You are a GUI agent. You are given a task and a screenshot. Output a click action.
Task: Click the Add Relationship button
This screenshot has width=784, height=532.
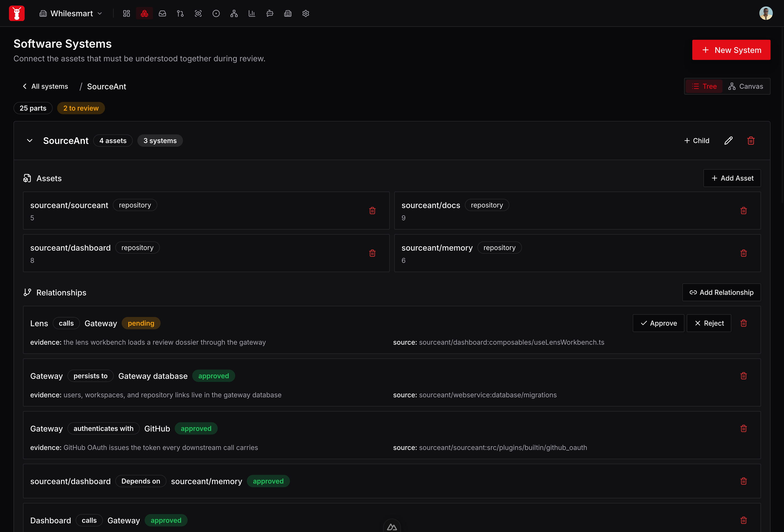(722, 293)
